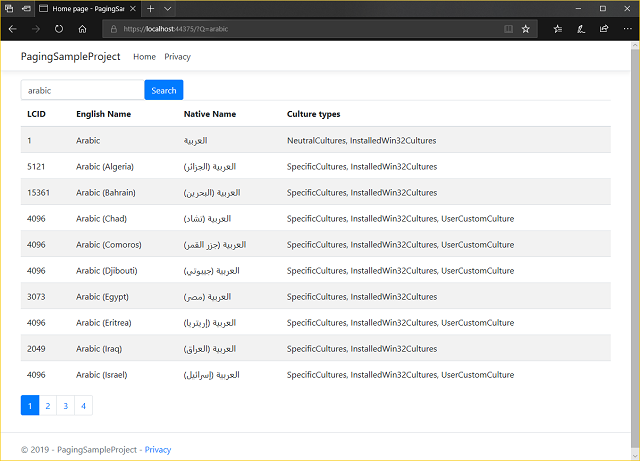Click the search box containing arabic
640x461 pixels.
point(82,90)
